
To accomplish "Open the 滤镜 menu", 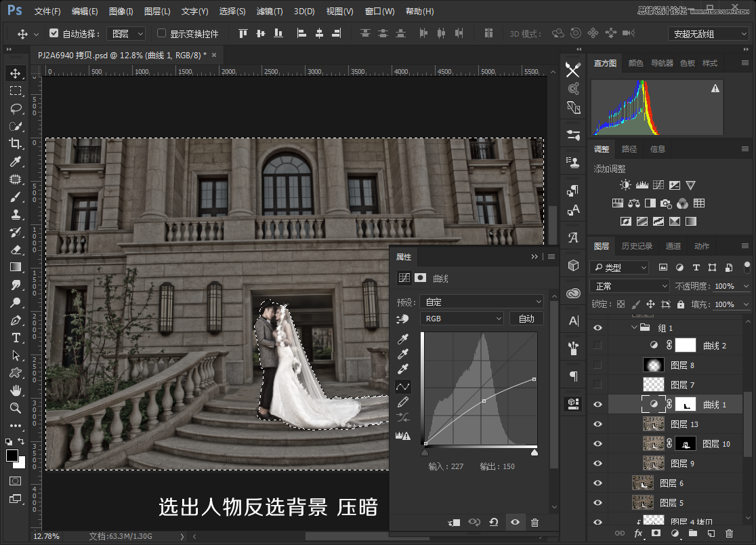I will tap(268, 11).
